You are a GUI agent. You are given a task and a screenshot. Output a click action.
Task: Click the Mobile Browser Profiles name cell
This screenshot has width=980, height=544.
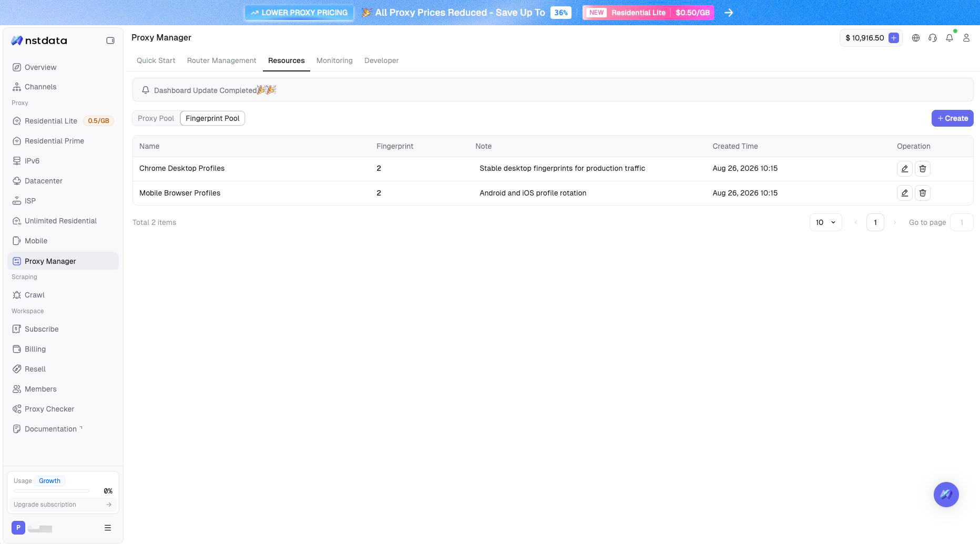click(180, 193)
